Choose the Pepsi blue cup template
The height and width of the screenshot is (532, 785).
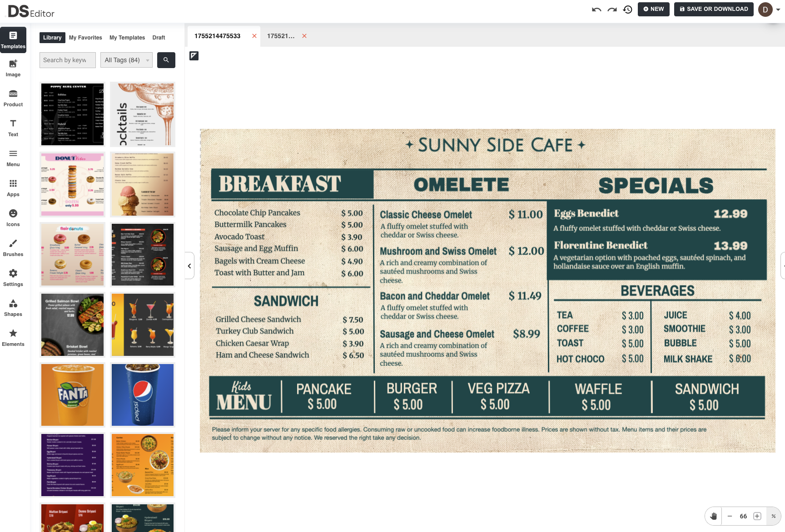[143, 395]
